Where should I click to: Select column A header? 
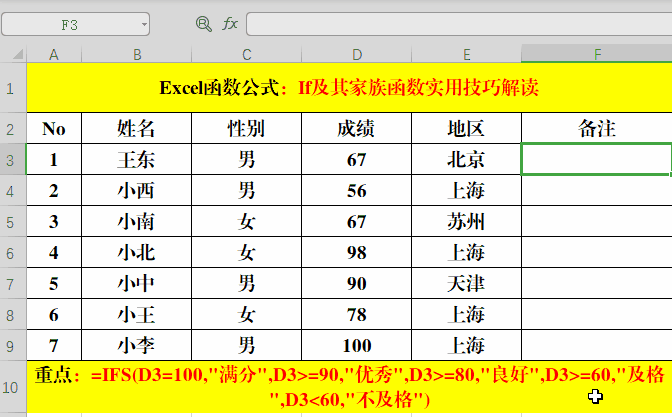[54, 54]
